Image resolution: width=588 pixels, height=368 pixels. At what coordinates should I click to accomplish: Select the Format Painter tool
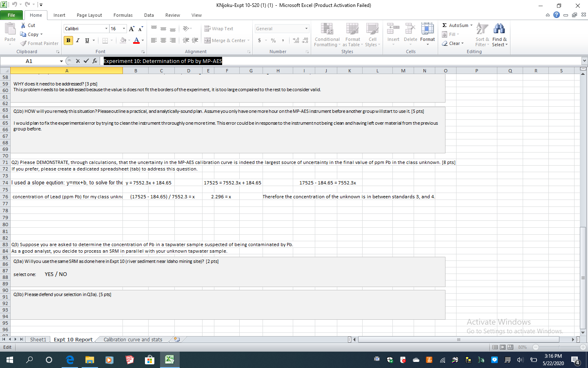[x=39, y=43]
